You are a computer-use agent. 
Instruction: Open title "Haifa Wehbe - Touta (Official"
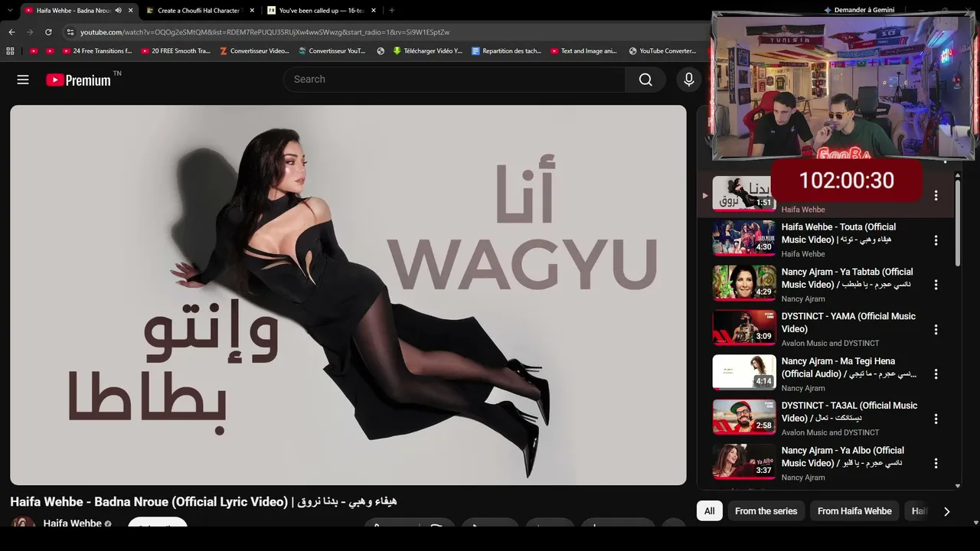pyautogui.click(x=838, y=227)
